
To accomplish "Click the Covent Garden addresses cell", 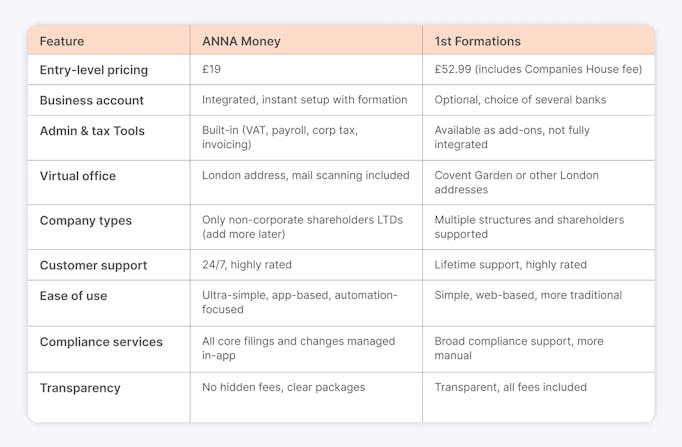I will pos(516,182).
